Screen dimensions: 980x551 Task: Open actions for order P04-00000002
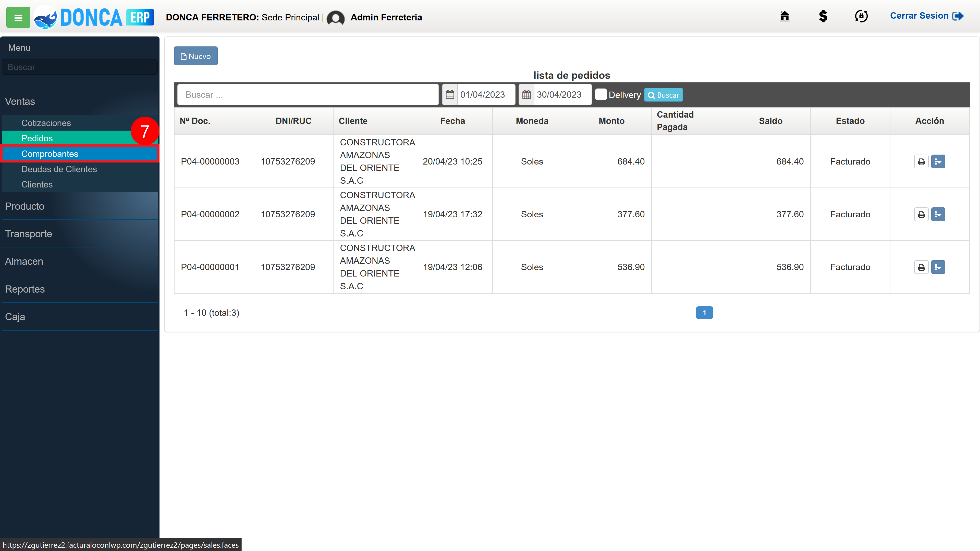pos(938,215)
